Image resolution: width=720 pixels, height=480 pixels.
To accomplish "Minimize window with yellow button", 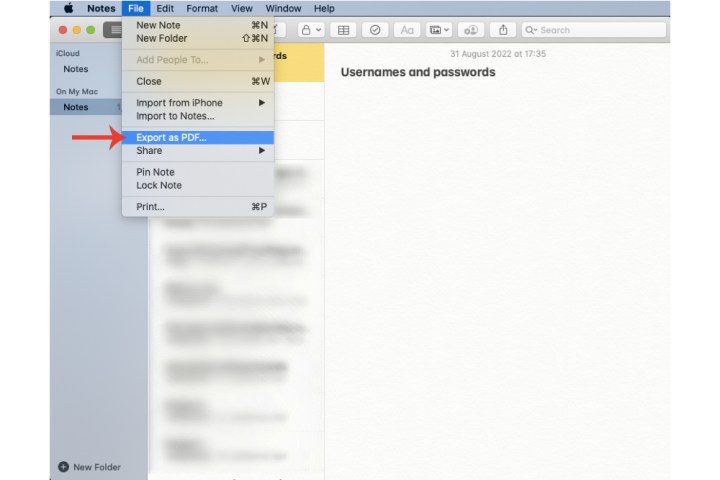I will tap(77, 30).
